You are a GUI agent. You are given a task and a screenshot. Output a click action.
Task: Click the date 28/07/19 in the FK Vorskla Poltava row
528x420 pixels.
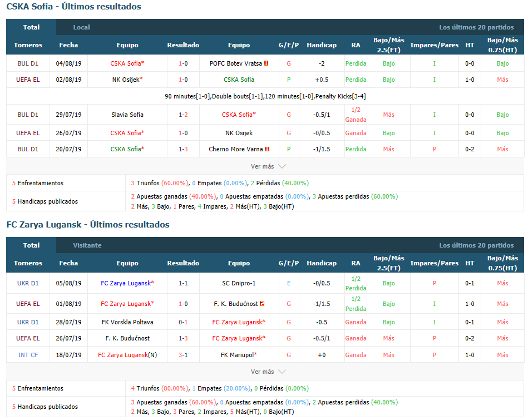click(68, 322)
